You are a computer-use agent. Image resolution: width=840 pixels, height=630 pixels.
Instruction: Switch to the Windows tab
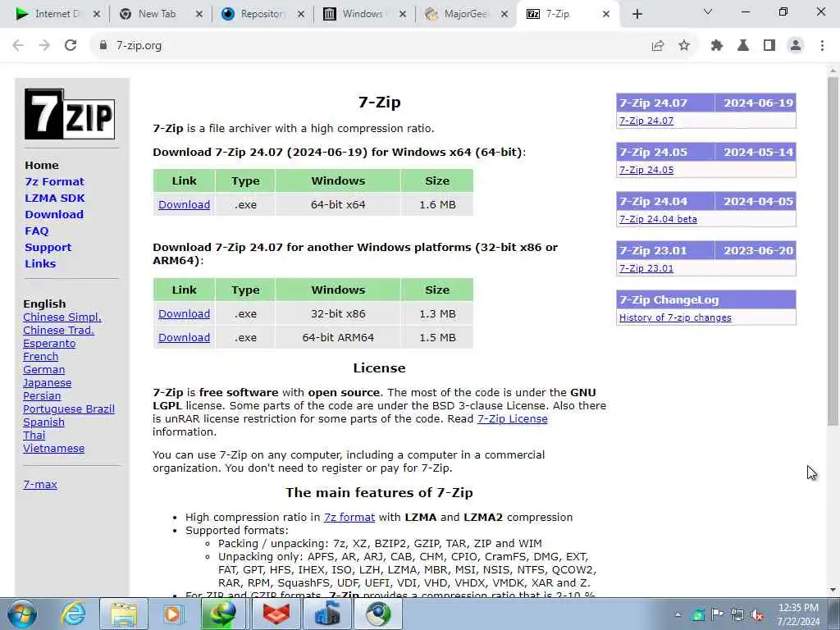(x=363, y=14)
